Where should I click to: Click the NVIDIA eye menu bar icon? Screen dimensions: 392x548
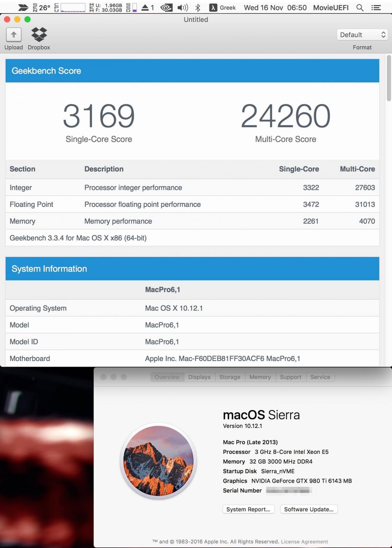click(167, 8)
